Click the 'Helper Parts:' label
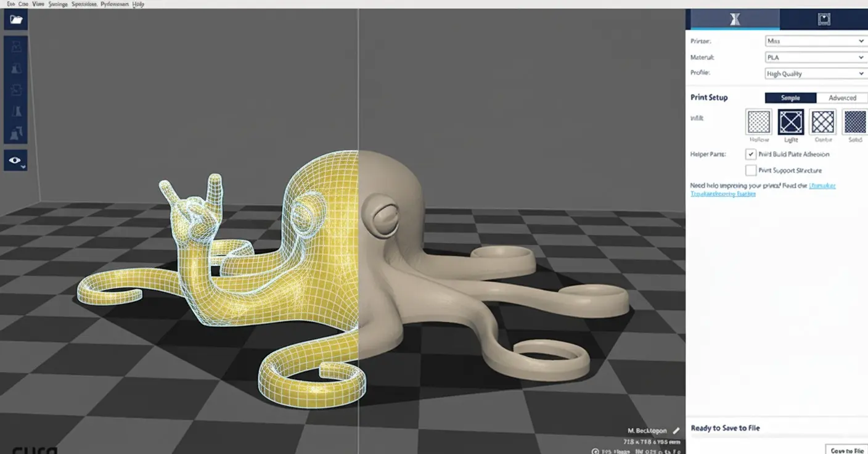The height and width of the screenshot is (454, 868). tap(708, 154)
